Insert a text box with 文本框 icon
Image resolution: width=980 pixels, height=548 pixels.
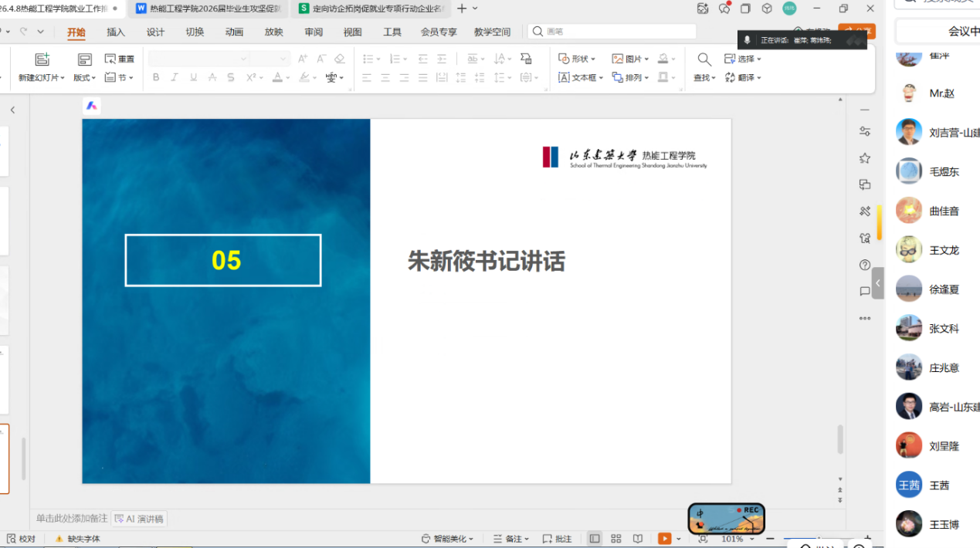point(580,78)
